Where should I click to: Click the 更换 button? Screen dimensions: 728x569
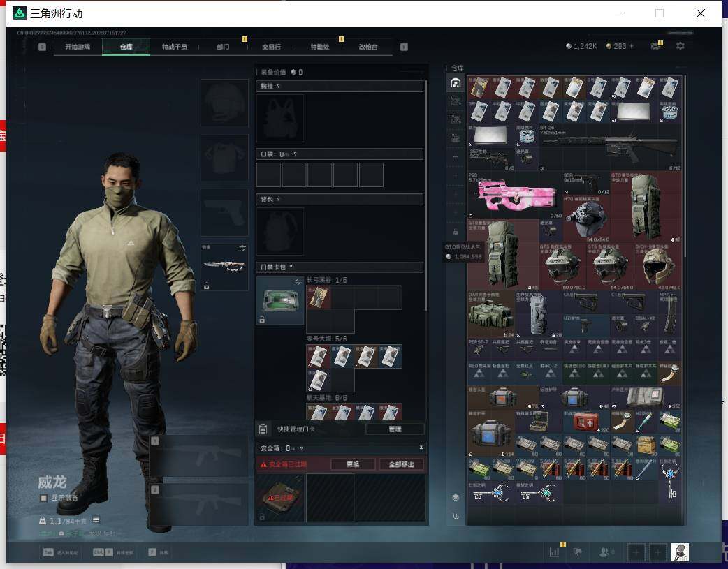[353, 464]
